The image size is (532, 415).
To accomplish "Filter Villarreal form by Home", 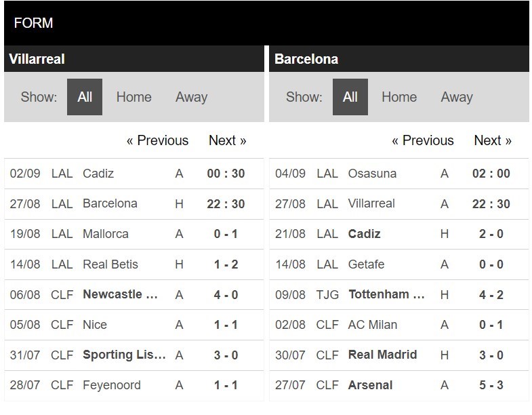I will (134, 97).
